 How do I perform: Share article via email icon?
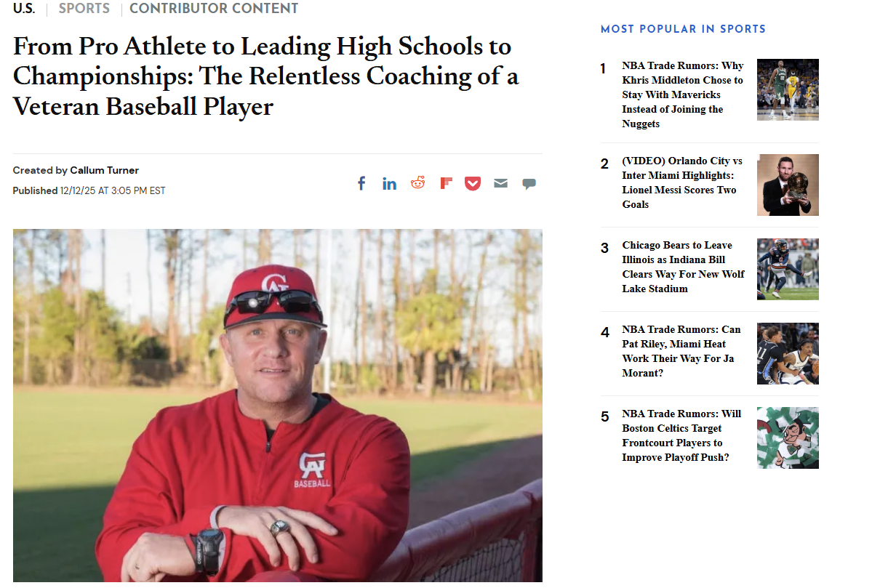[500, 183]
